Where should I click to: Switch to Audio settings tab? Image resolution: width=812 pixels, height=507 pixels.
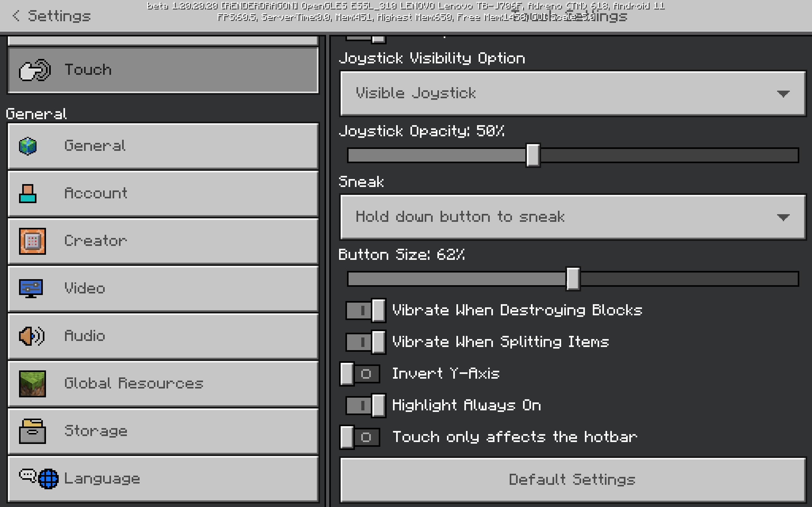coord(163,336)
